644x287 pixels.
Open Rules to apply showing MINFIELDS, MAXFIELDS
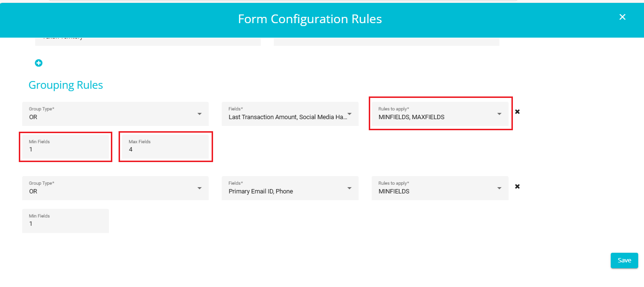(x=440, y=114)
